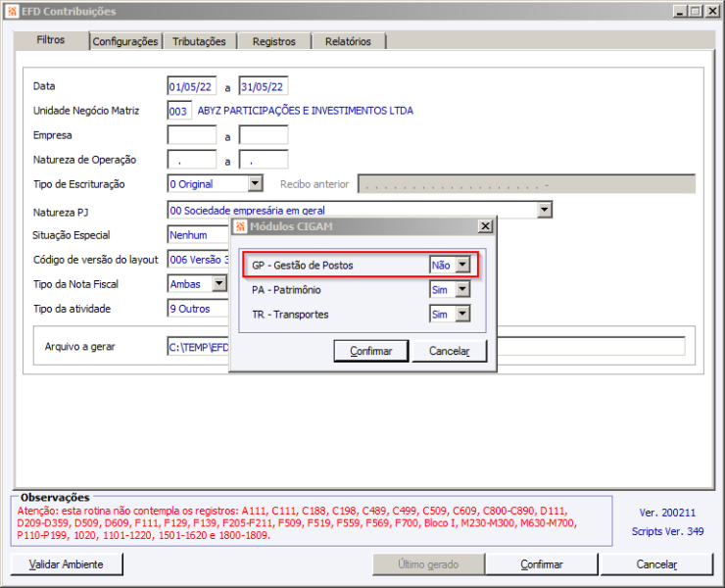Click the Validar Ambiente button
Image resolution: width=725 pixels, height=588 pixels.
click(67, 564)
